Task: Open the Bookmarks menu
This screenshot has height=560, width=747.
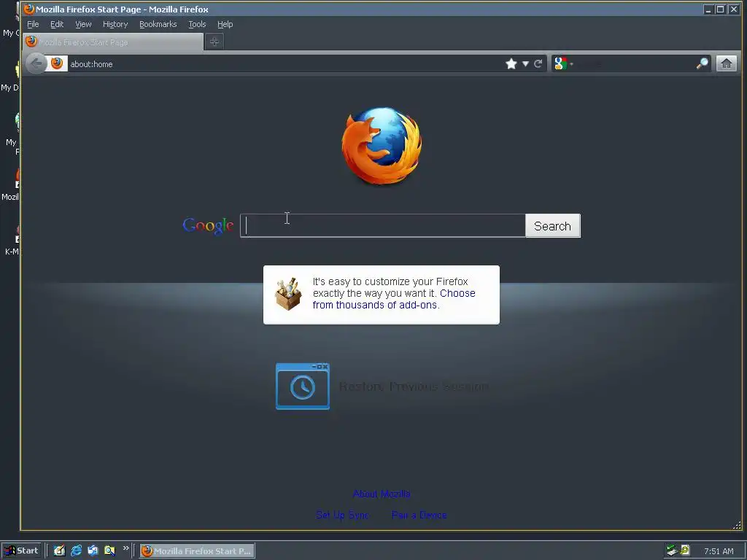Action: pos(158,24)
